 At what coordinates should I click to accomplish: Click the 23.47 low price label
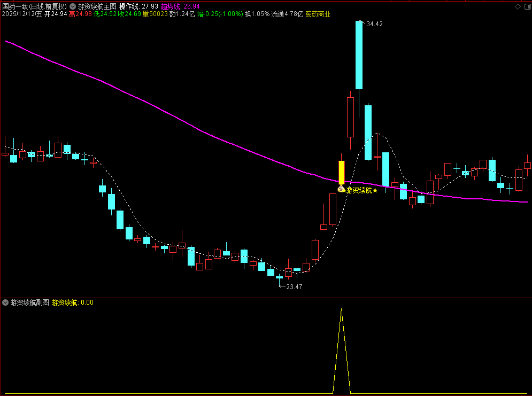tap(294, 287)
